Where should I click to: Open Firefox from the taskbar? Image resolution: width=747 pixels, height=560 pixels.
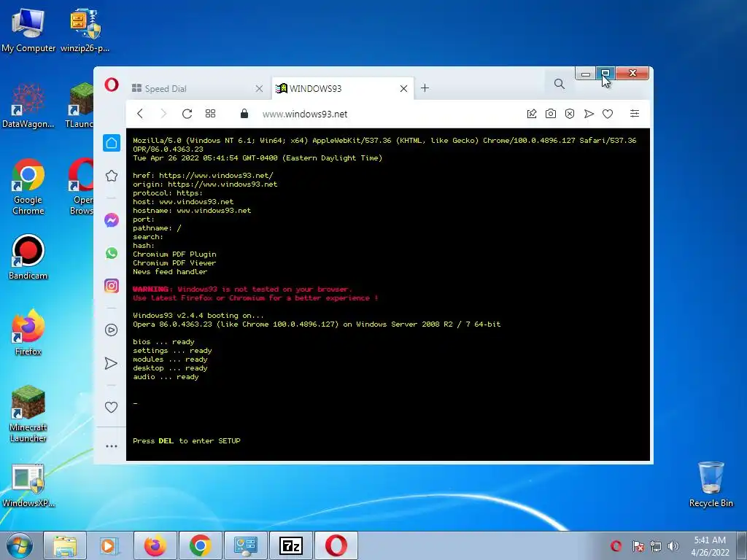(x=155, y=545)
